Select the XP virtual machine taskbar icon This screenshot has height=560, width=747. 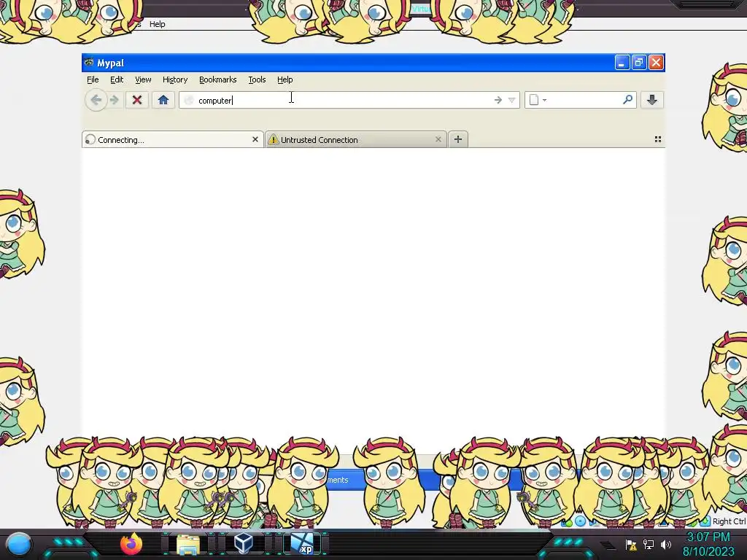point(303,544)
